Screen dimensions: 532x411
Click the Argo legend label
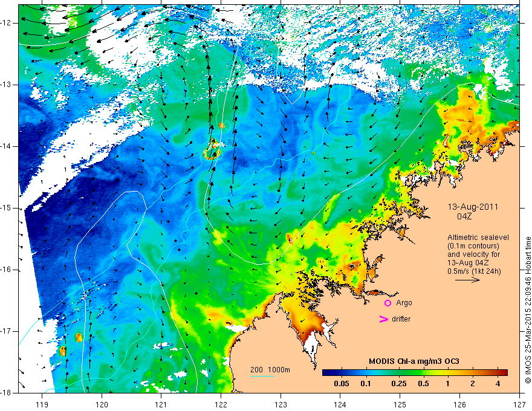(404, 303)
